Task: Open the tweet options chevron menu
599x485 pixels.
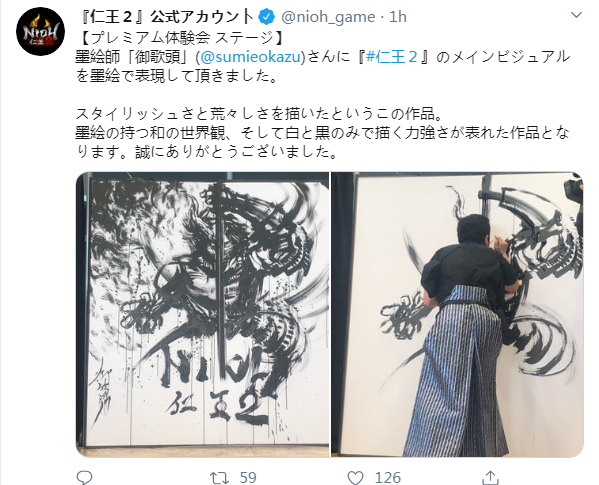Action: (576, 15)
